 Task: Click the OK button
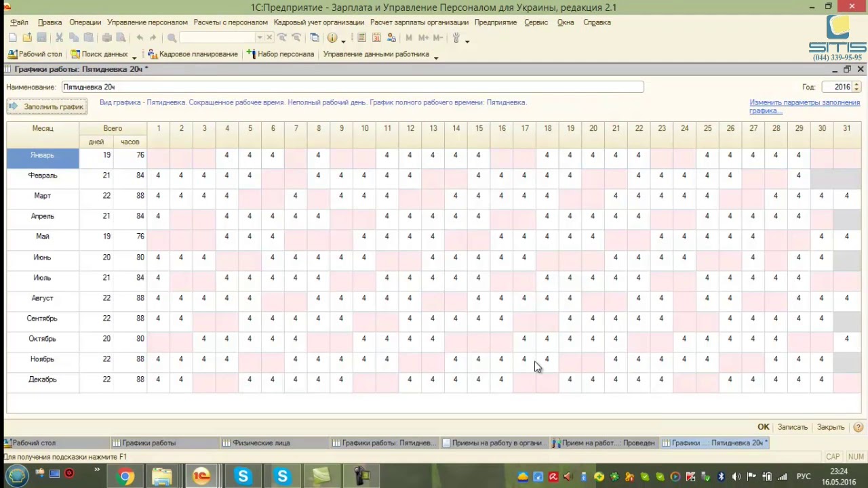coord(763,428)
